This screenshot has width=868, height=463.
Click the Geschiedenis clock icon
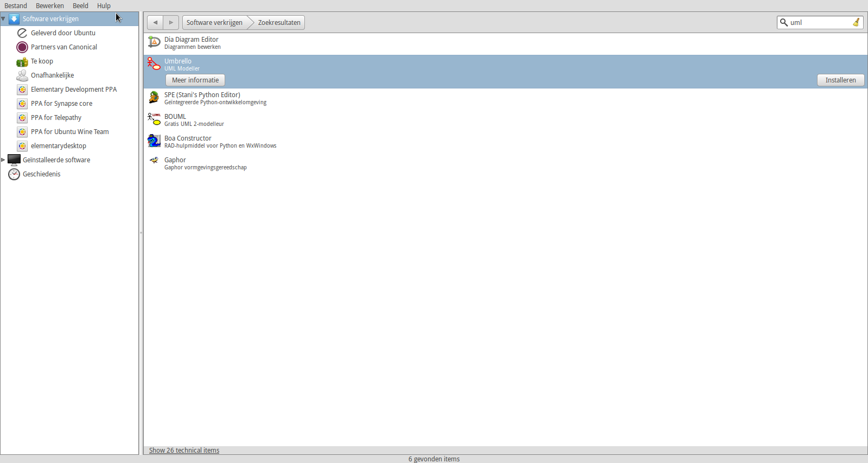click(x=14, y=174)
